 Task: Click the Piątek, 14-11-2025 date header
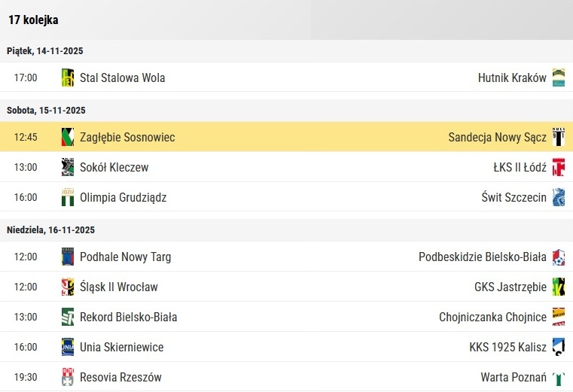(45, 51)
